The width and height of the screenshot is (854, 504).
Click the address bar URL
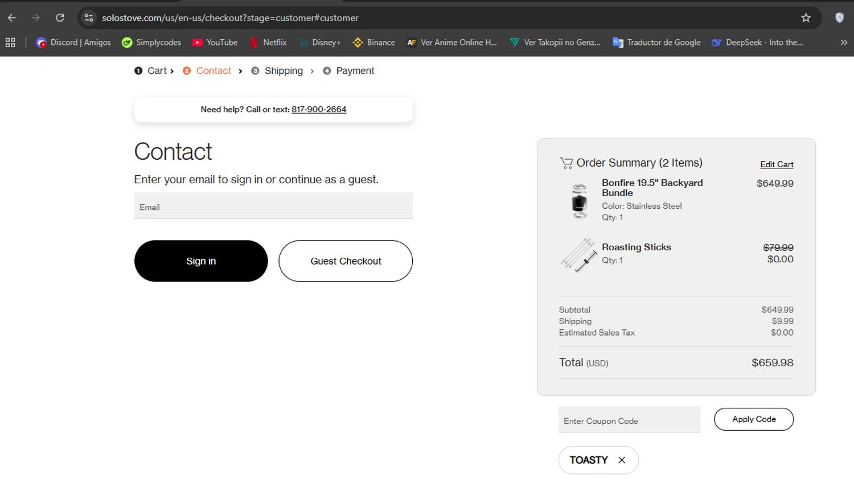point(230,18)
